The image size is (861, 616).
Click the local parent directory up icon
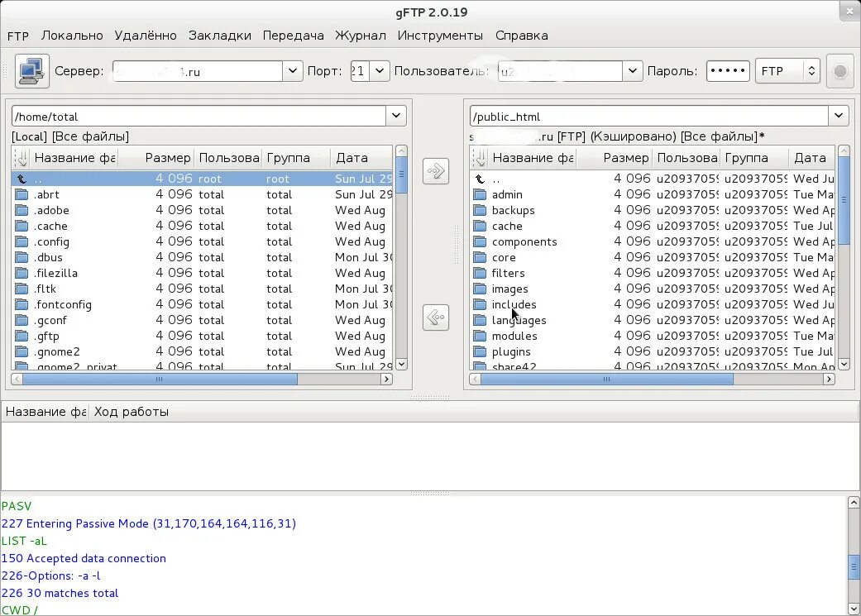(x=22, y=179)
